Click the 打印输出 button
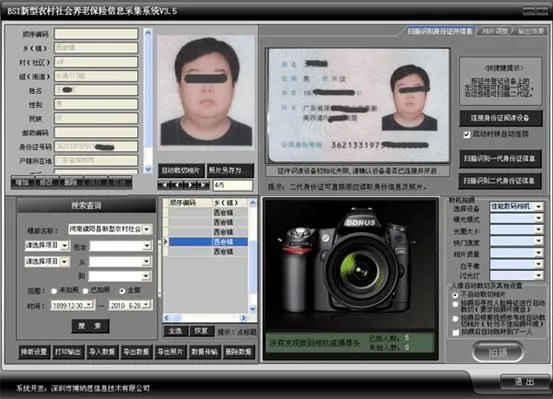Screen dimensions: 553x399 click(x=68, y=352)
